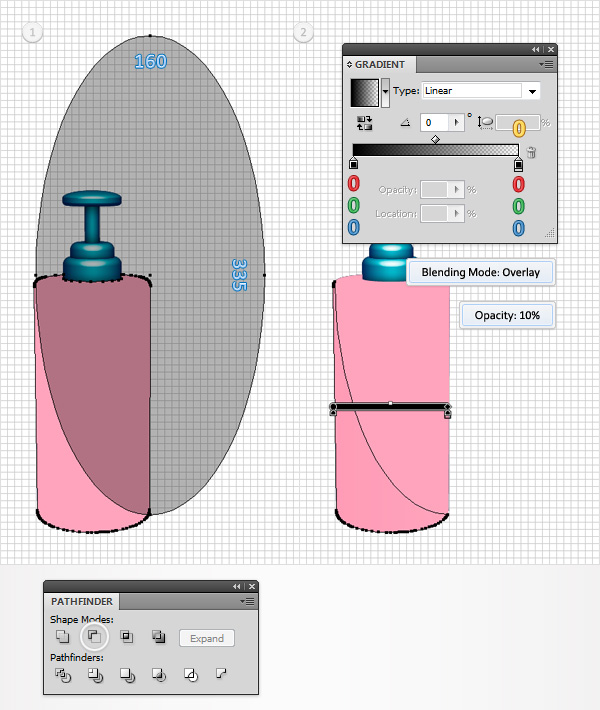Screen dimensions: 600x710
Task: Select the PATHFINDER panel tab
Action: click(x=82, y=602)
